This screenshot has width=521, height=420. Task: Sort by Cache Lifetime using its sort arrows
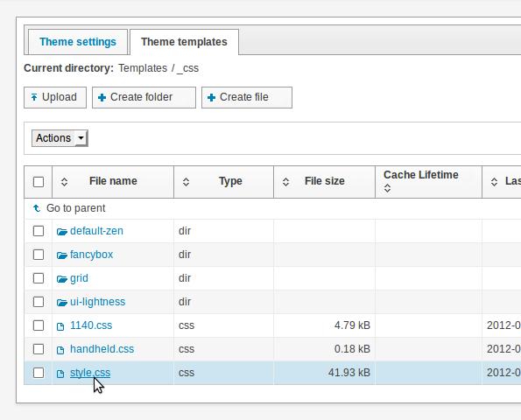tap(387, 188)
